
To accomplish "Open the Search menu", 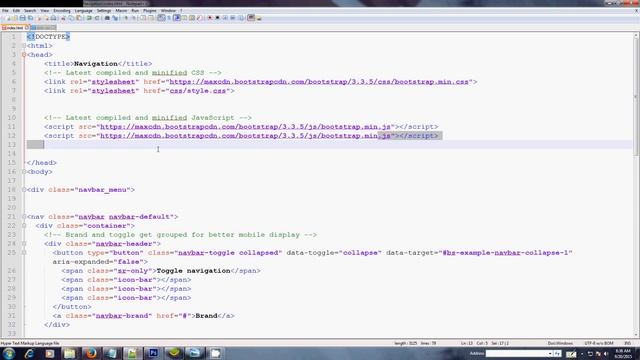I will tap(30, 11).
